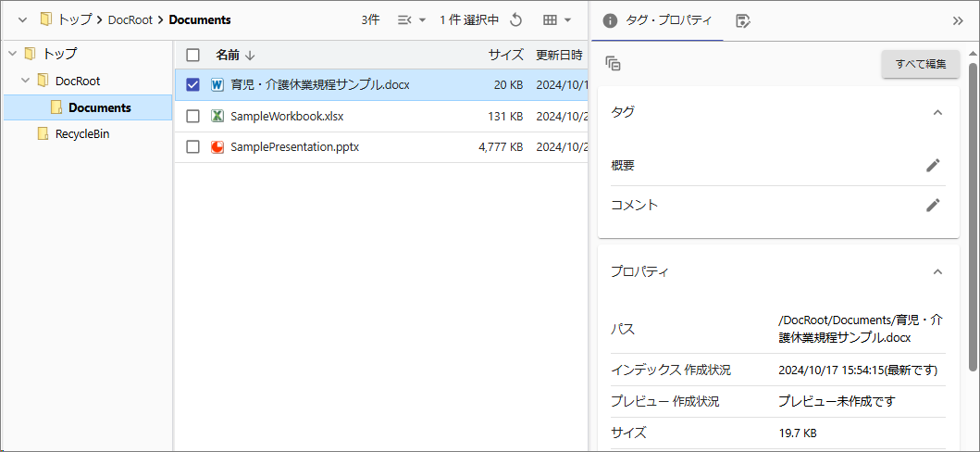Click the Excel icon of SampleWorkbook.xlsx
Viewport: 980px width, 452px height.
tap(217, 117)
